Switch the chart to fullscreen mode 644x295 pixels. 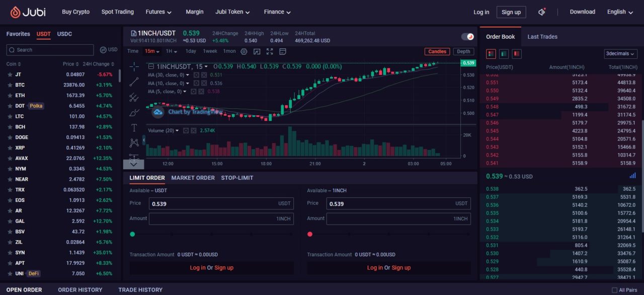(270, 51)
